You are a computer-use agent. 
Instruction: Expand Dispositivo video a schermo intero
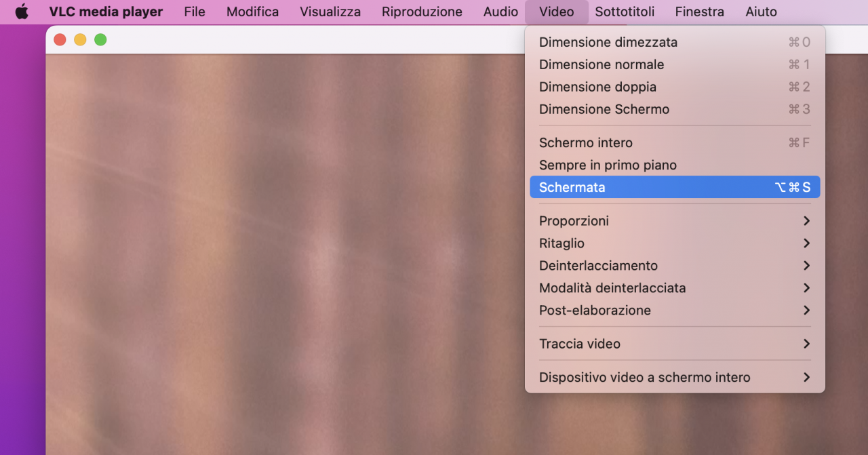[675, 377]
